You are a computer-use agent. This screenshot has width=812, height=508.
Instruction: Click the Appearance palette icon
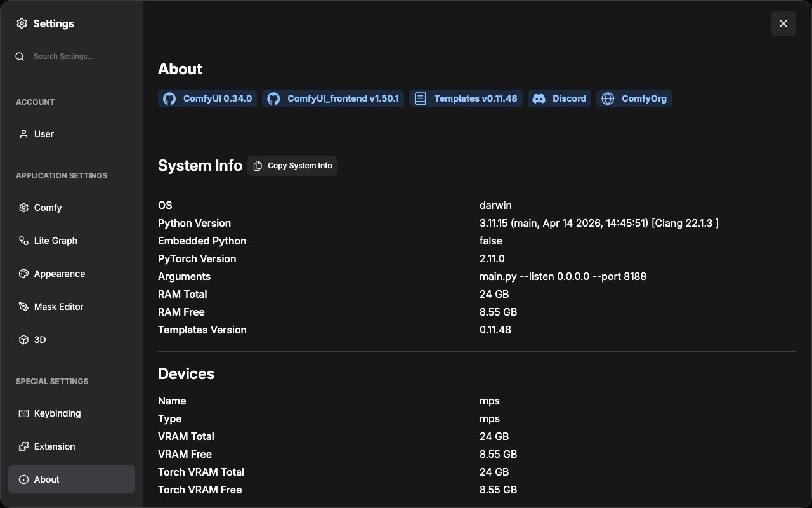(23, 274)
